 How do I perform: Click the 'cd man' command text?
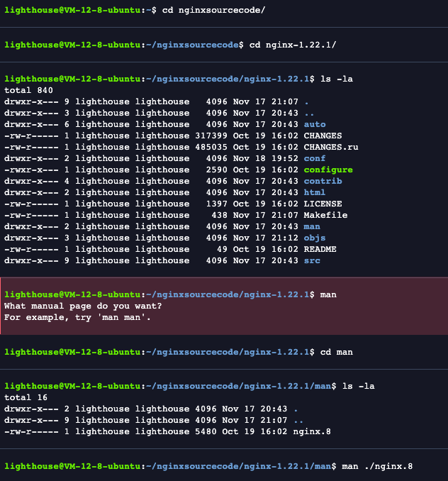coord(337,352)
